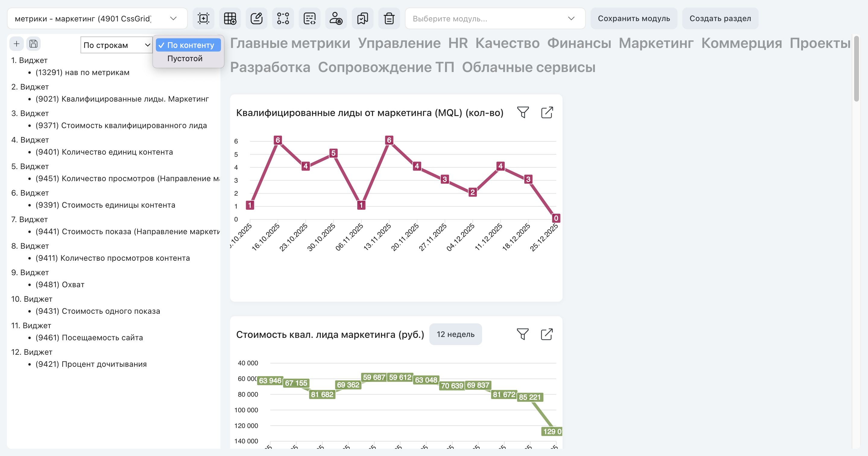Select (9481) Охват item
This screenshot has height=456, width=868.
(60, 285)
